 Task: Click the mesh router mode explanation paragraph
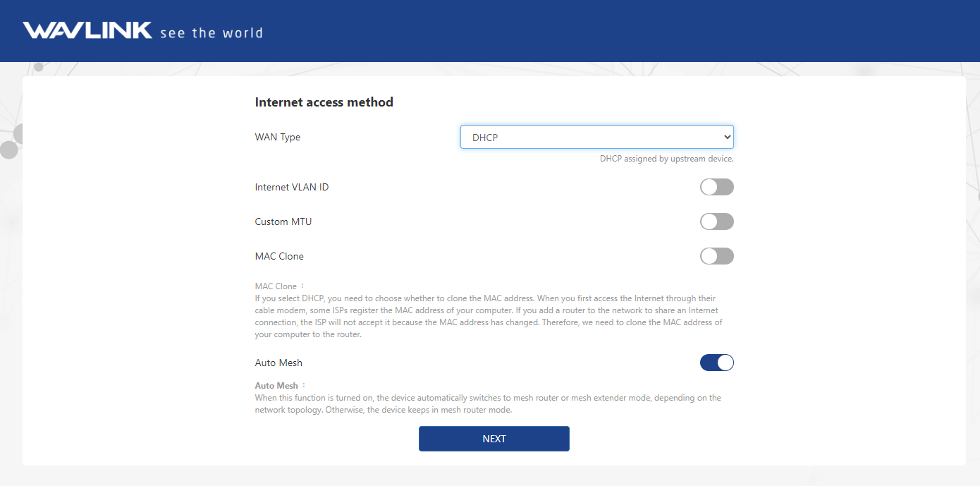[486, 403]
